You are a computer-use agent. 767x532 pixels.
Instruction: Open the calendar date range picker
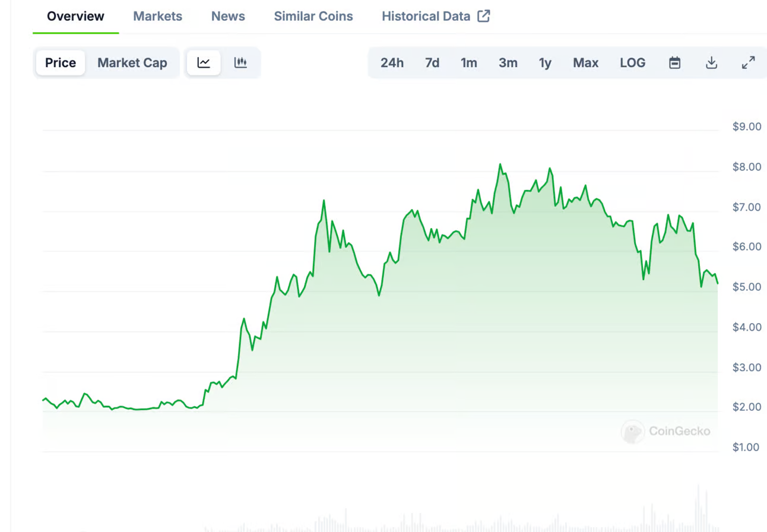click(x=674, y=63)
